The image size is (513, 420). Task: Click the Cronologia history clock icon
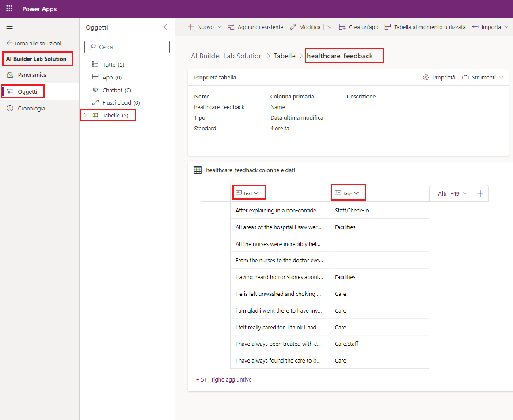(x=10, y=108)
